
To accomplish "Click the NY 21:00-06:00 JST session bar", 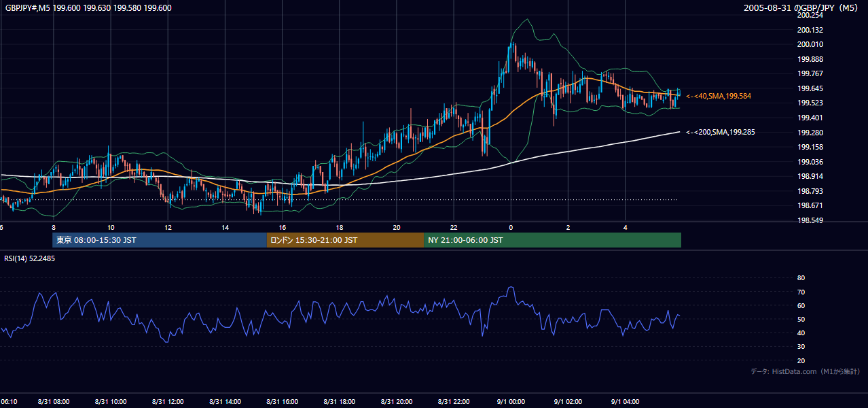I will [552, 240].
